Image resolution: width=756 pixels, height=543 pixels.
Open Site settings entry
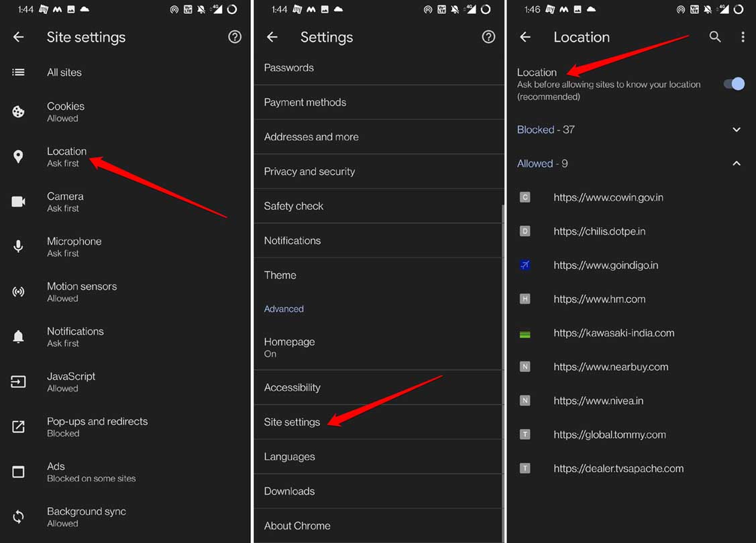pyautogui.click(x=379, y=422)
